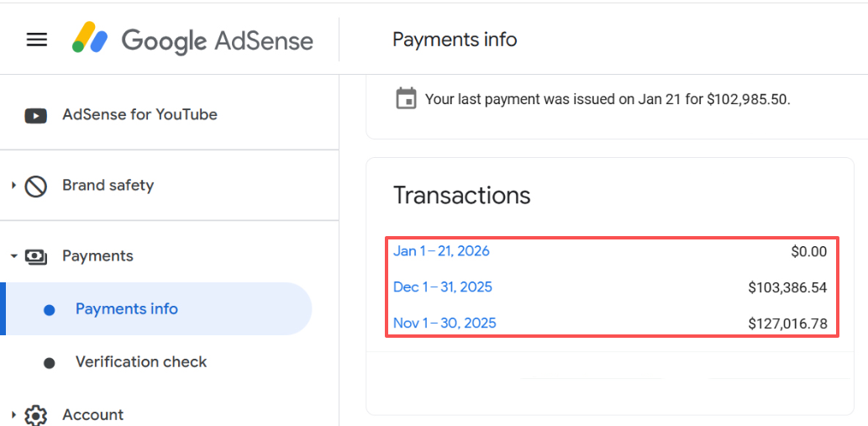Open Jan 1–21, 2026 transactions link
This screenshot has width=868, height=426.
pos(441,251)
